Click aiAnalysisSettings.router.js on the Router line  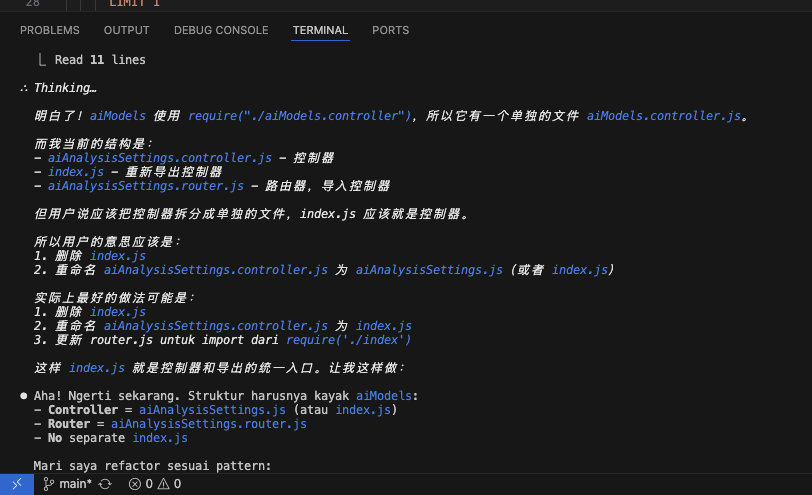pyautogui.click(x=209, y=424)
